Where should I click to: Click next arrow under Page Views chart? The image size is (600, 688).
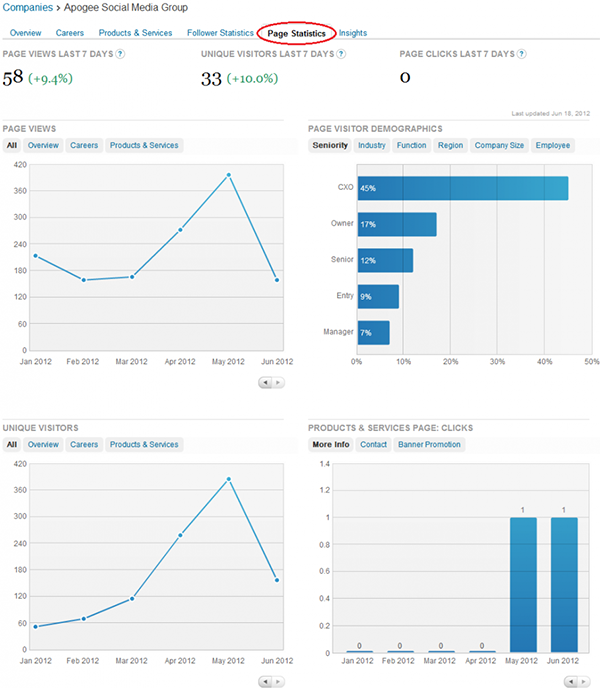tap(278, 383)
